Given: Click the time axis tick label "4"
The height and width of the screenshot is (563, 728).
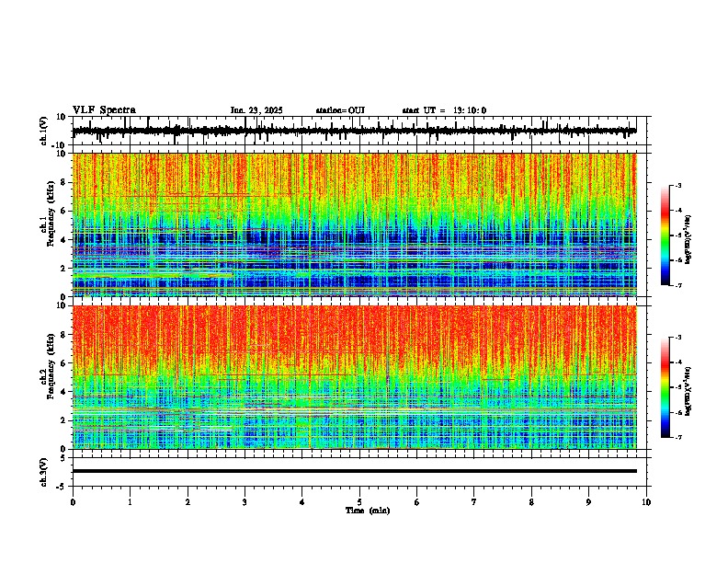Looking at the screenshot, I should click(x=301, y=502).
